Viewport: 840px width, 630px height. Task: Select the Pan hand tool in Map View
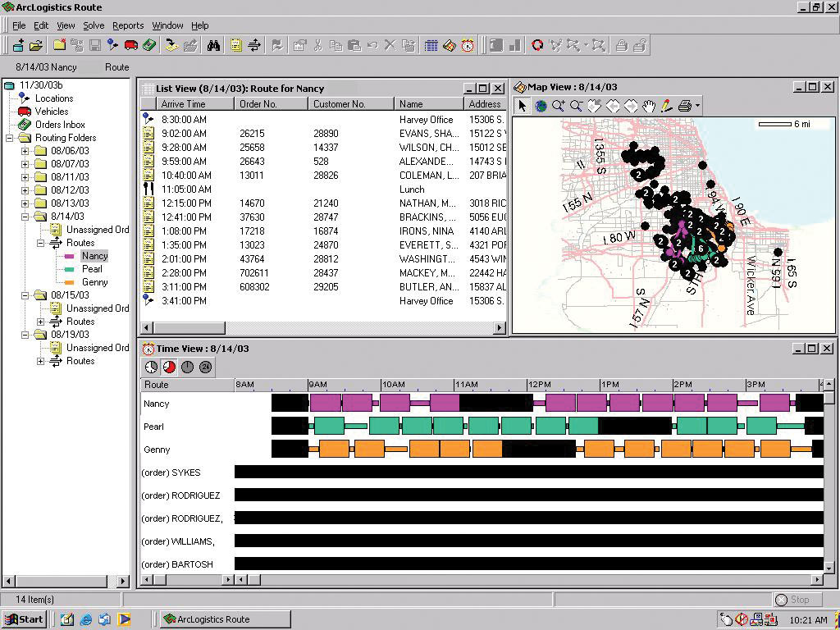(648, 106)
